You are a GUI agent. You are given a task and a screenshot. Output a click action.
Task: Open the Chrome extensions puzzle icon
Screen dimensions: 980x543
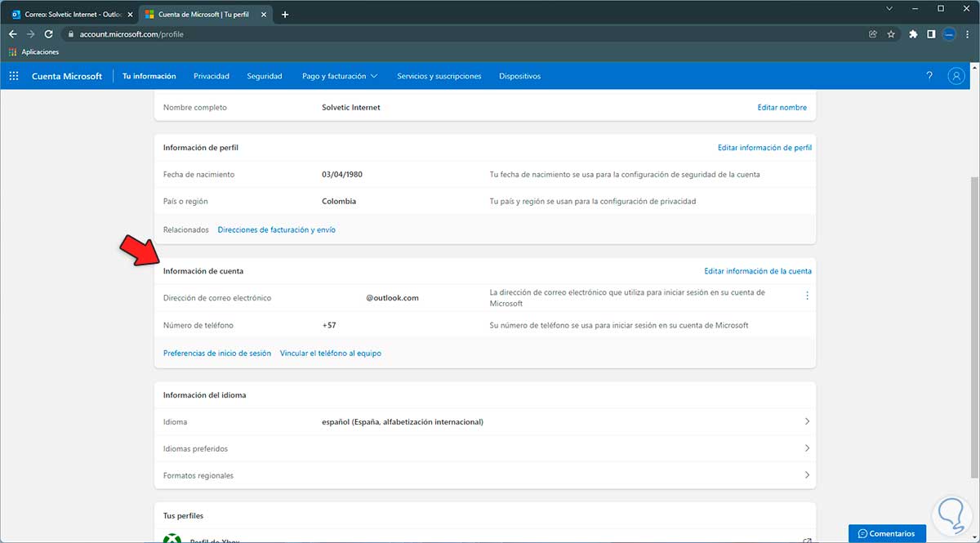click(x=913, y=34)
